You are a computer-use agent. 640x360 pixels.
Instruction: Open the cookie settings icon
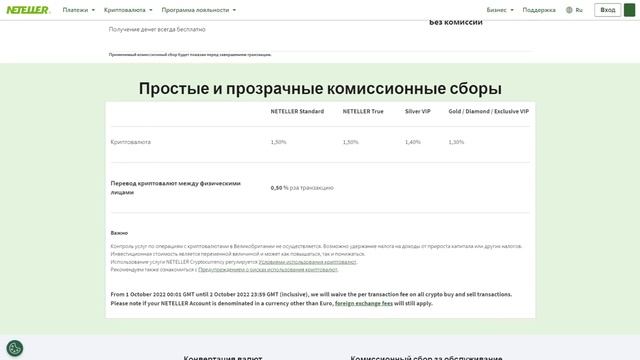(x=15, y=348)
